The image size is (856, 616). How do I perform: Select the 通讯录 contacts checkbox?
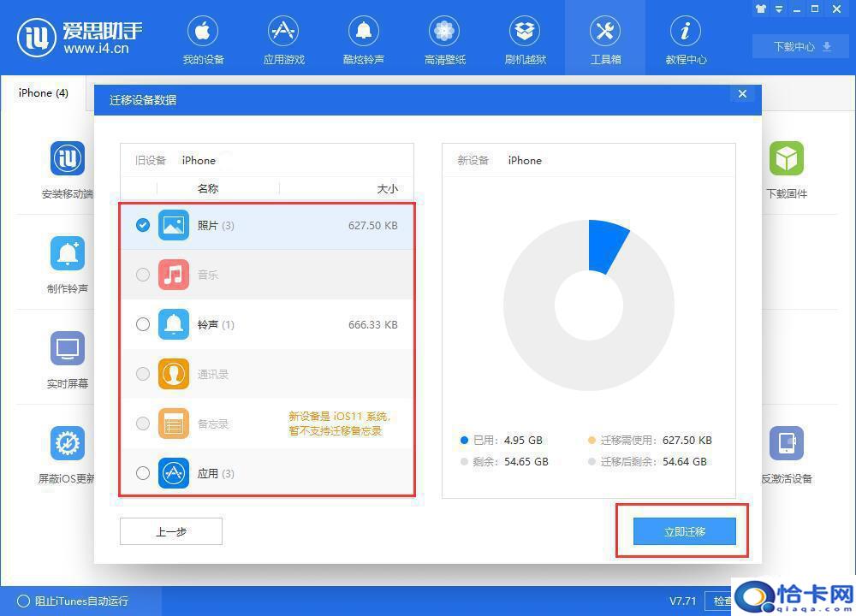tap(142, 374)
